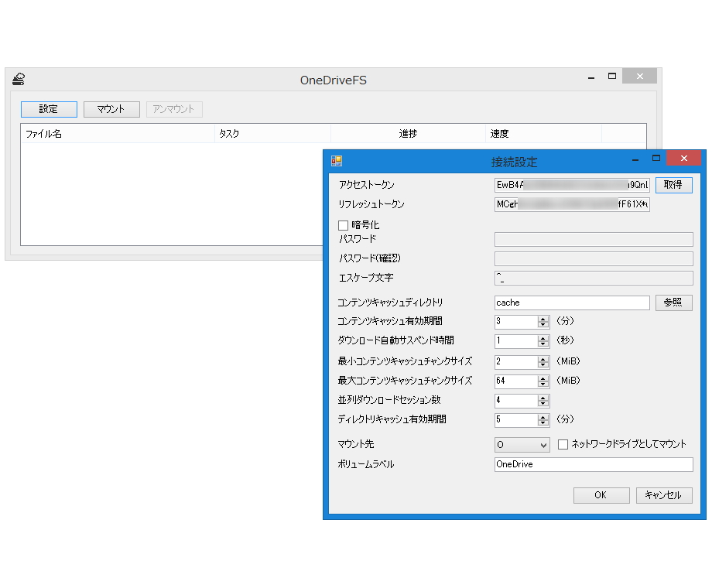712x588 pixels.
Task: Click the エスケープ文字 input field
Action: (x=594, y=278)
